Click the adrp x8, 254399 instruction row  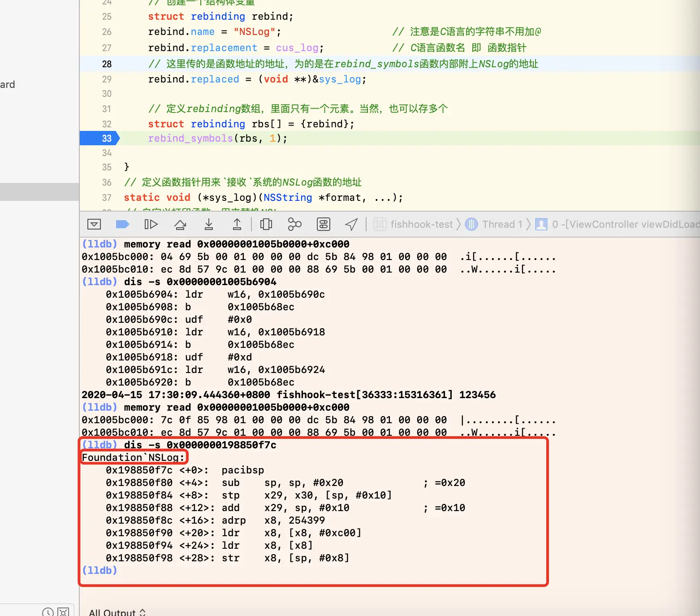coord(216,520)
